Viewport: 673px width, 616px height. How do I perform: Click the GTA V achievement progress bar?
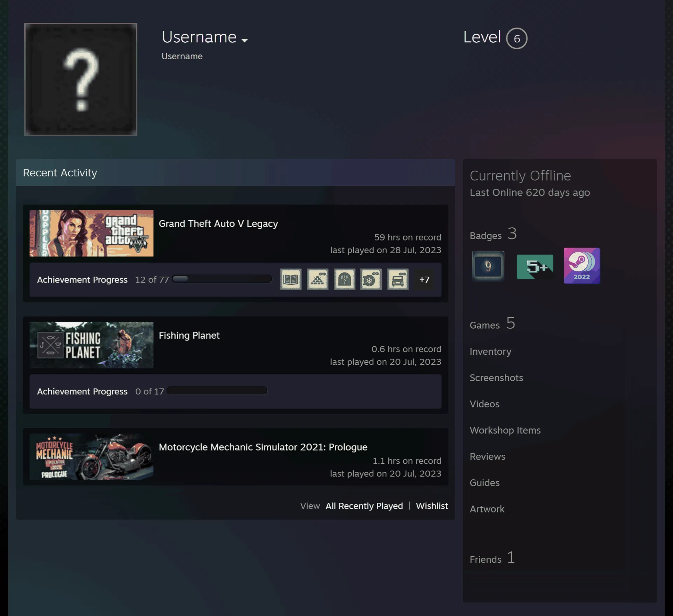click(x=222, y=279)
